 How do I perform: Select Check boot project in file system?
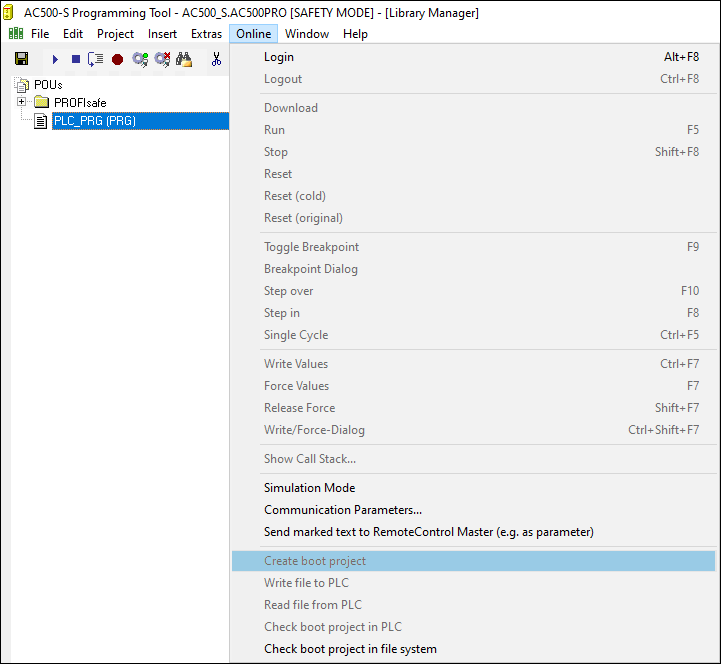[x=350, y=649]
